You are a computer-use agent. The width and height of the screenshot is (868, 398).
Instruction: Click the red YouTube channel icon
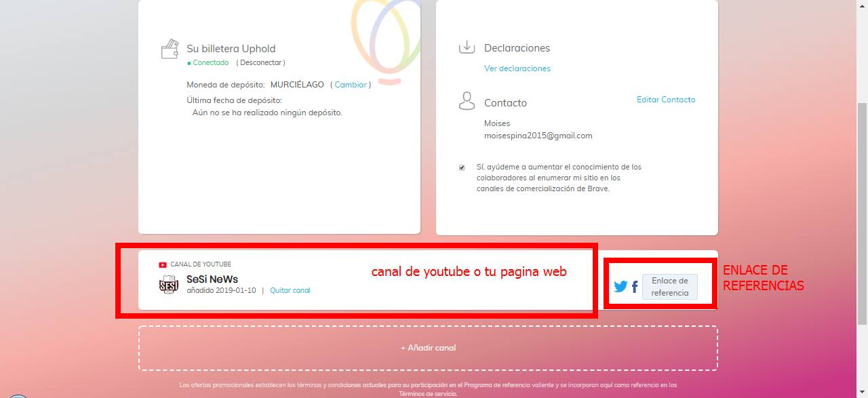pos(163,265)
